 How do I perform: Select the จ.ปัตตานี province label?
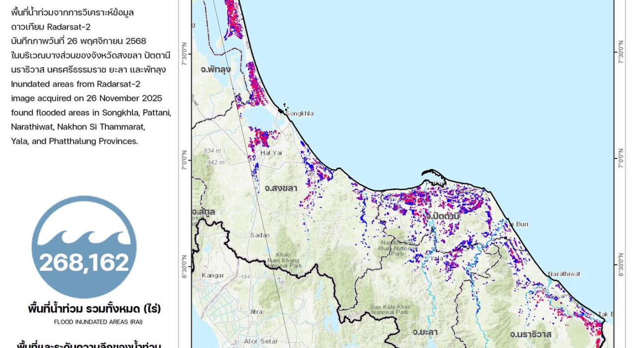[x=443, y=216]
